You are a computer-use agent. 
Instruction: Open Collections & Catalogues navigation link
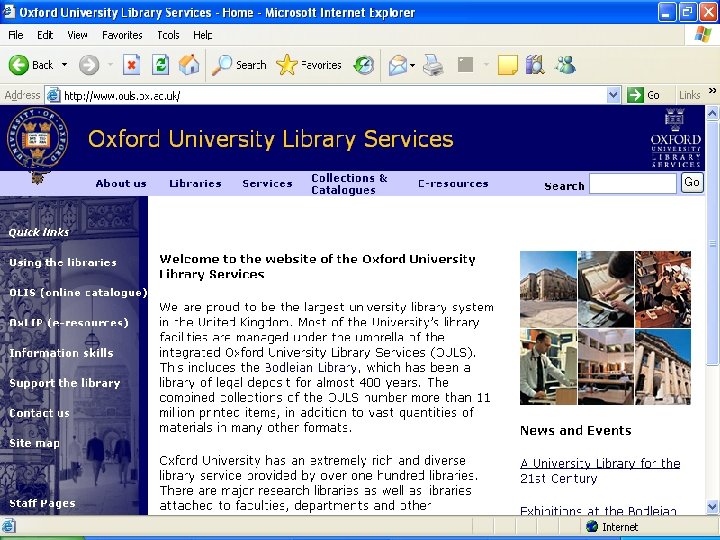(x=349, y=184)
